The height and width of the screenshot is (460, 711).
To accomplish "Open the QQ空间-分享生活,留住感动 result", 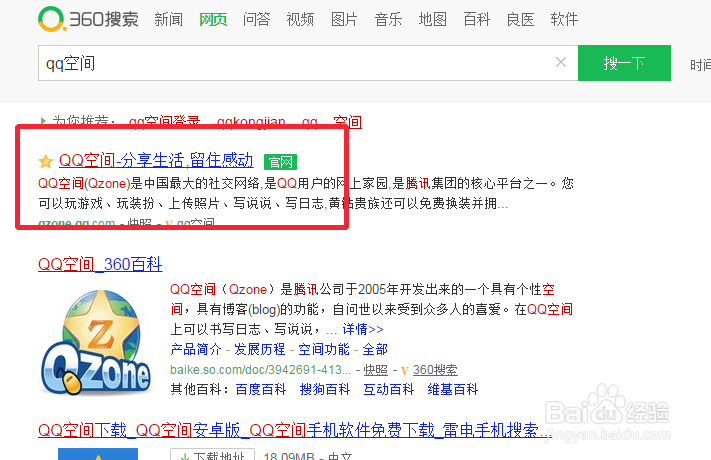I will pos(156,161).
